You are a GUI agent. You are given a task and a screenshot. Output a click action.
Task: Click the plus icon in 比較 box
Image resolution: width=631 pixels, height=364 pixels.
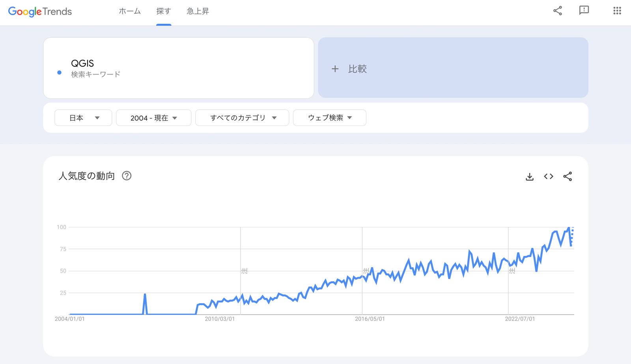coord(335,69)
